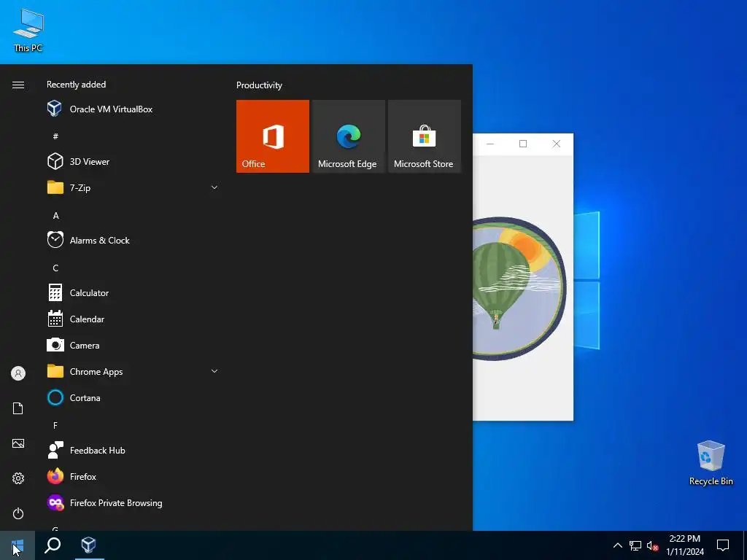747x560 pixels.
Task: Start the Camera app
Action: tap(133, 345)
